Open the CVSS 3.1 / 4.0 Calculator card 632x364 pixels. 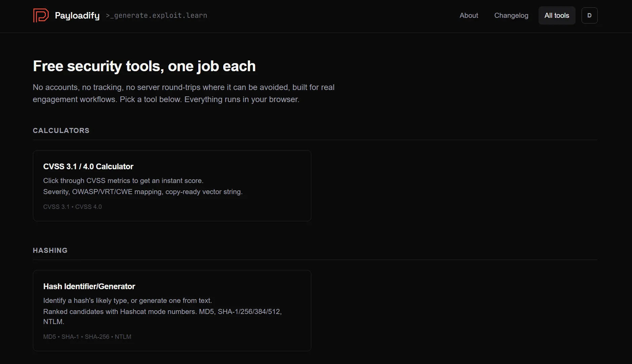click(x=172, y=186)
